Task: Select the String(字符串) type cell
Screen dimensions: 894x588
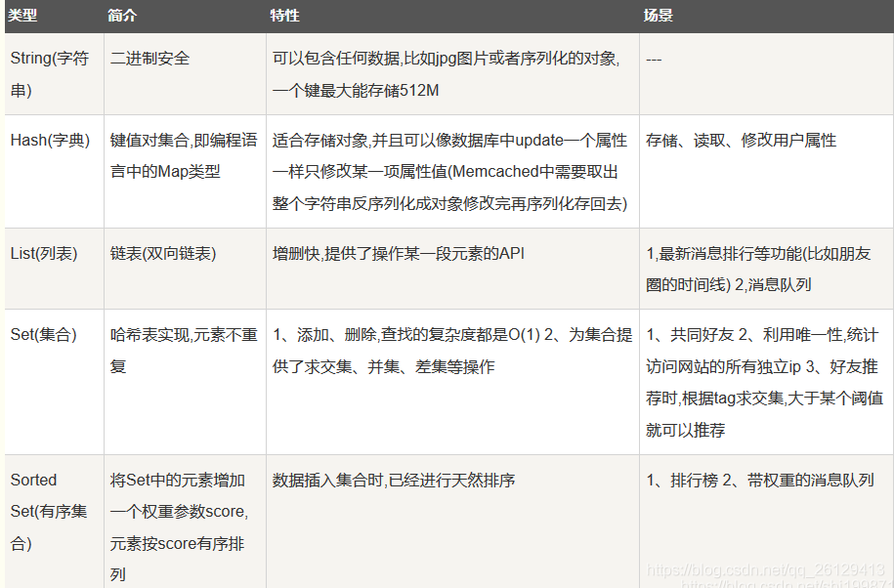Action: pos(54,74)
